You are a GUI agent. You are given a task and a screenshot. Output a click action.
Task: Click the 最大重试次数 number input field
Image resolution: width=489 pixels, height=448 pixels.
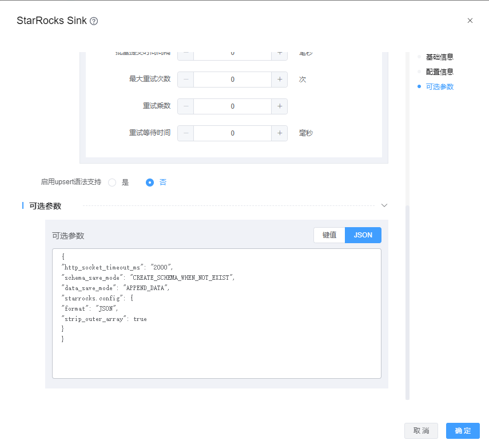232,80
